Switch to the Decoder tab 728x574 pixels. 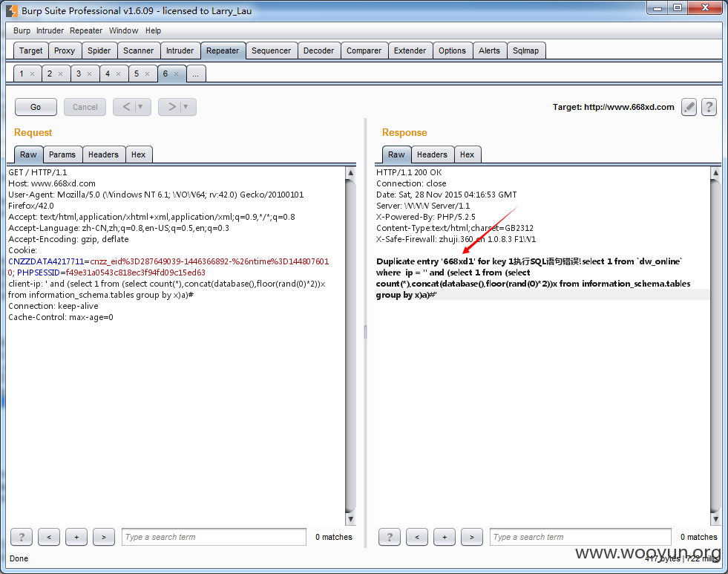[x=318, y=50]
